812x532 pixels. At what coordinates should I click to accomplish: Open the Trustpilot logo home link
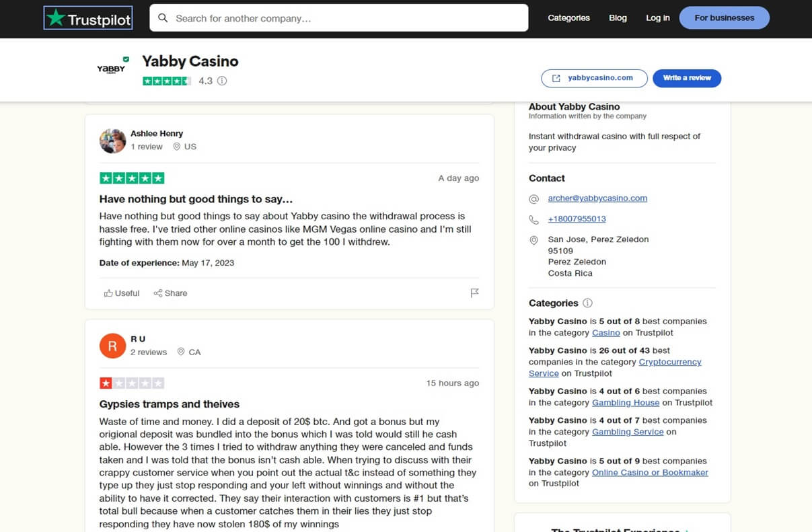click(x=87, y=18)
